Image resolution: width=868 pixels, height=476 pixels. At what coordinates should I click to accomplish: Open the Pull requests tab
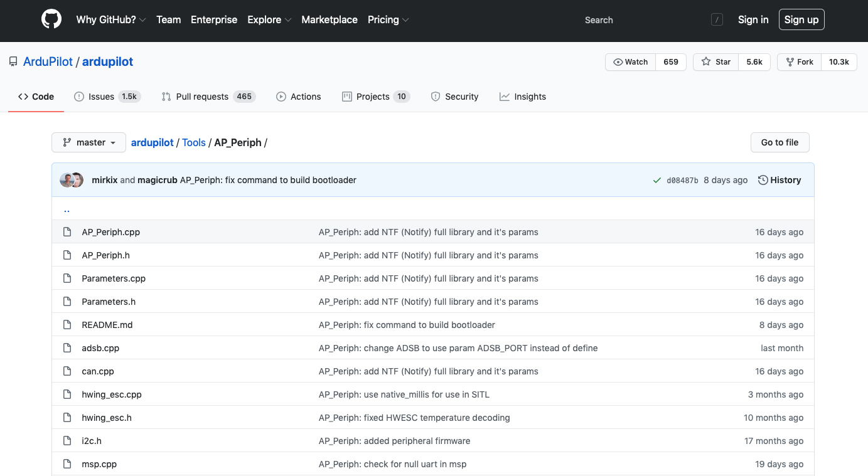(x=208, y=97)
